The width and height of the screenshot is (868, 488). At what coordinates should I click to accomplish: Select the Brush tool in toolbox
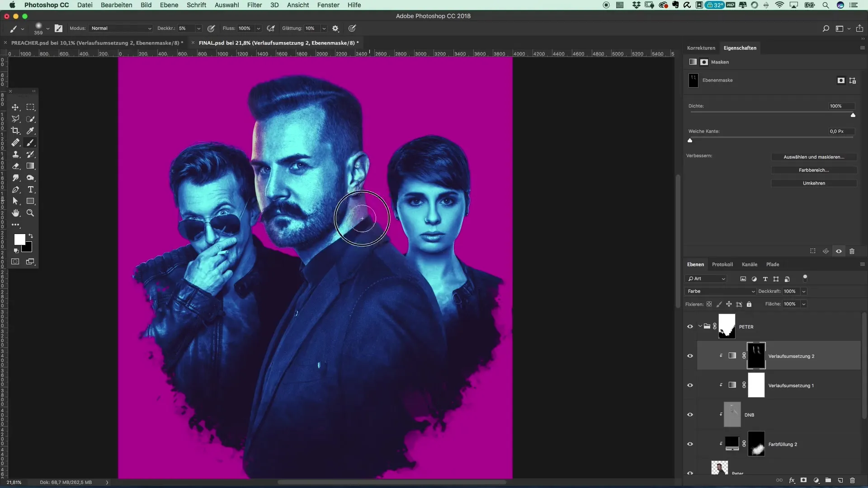coord(30,142)
